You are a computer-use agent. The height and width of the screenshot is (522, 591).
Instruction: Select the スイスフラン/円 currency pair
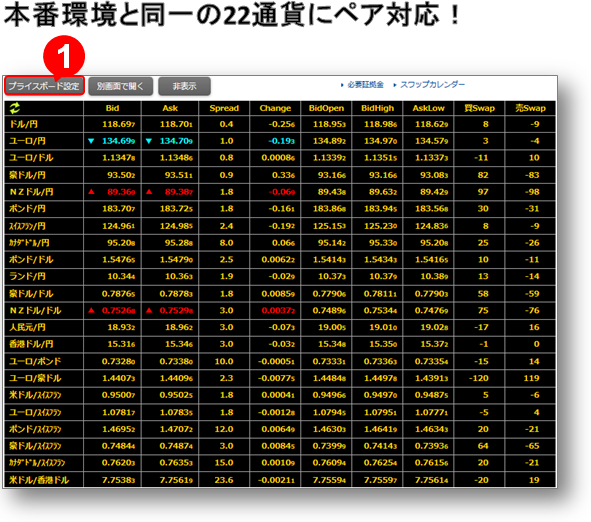coord(27,226)
